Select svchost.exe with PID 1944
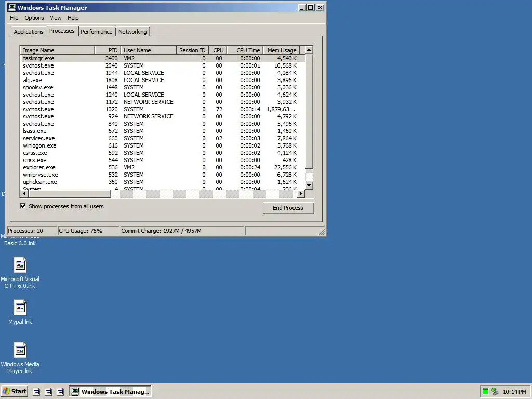 click(163, 73)
